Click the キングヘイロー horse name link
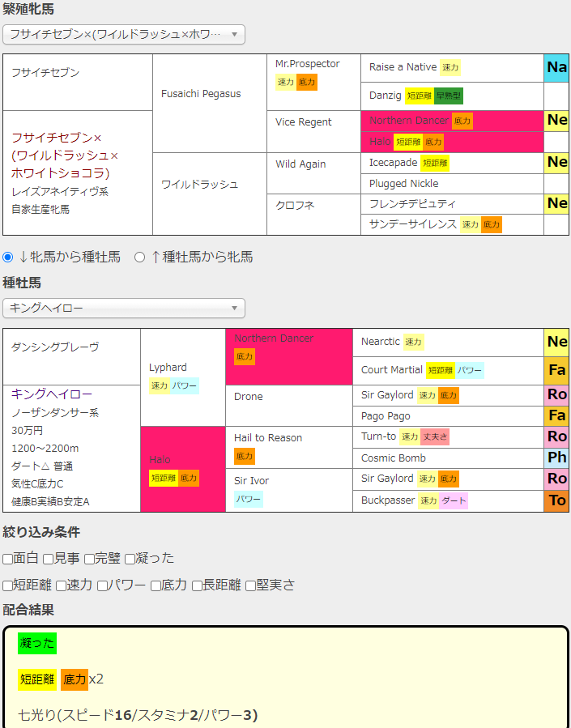The height and width of the screenshot is (728, 571). tap(52, 394)
